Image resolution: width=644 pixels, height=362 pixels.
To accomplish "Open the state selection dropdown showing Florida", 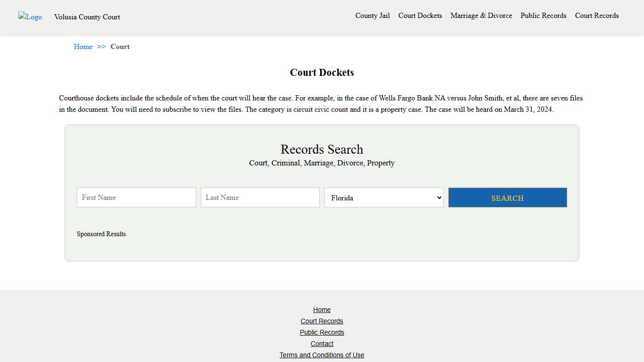I will [384, 197].
